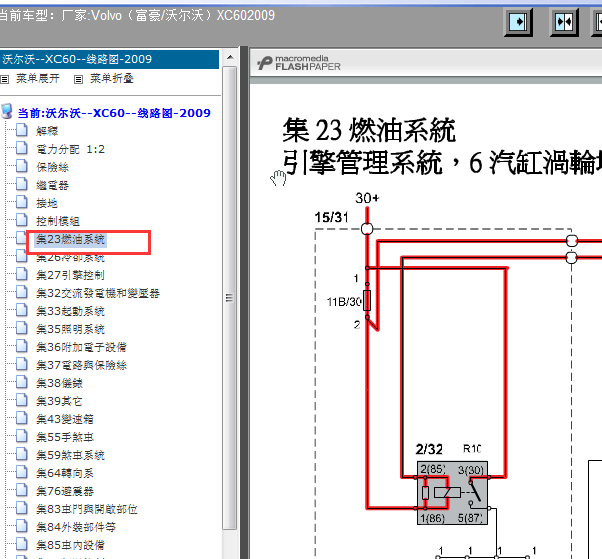
Task: Click the Macromedia FlashPaper logo
Action: click(299, 63)
